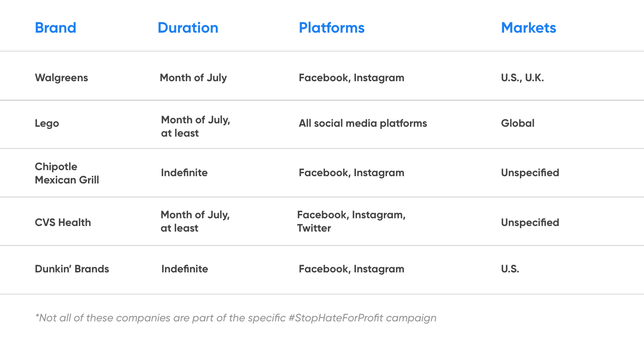Click the Dunkin' Brands cell

(x=72, y=269)
